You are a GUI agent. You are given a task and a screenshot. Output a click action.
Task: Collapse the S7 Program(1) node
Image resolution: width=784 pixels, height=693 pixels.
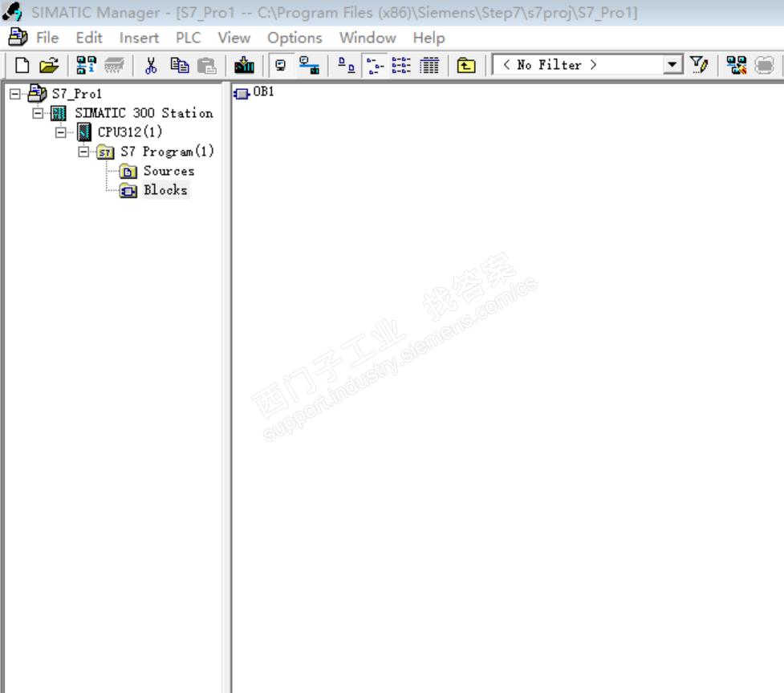(x=84, y=152)
